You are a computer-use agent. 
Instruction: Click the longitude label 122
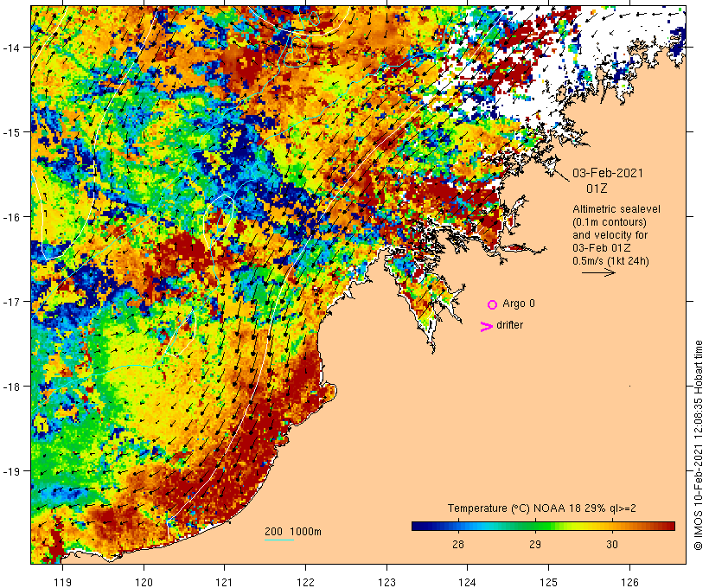306,582
